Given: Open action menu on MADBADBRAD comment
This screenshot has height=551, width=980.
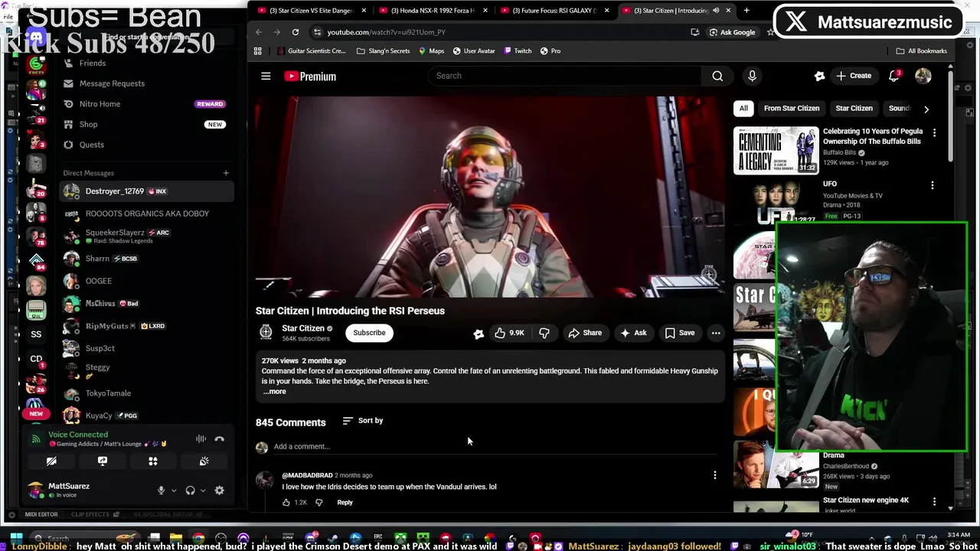Looking at the screenshot, I should tap(714, 475).
